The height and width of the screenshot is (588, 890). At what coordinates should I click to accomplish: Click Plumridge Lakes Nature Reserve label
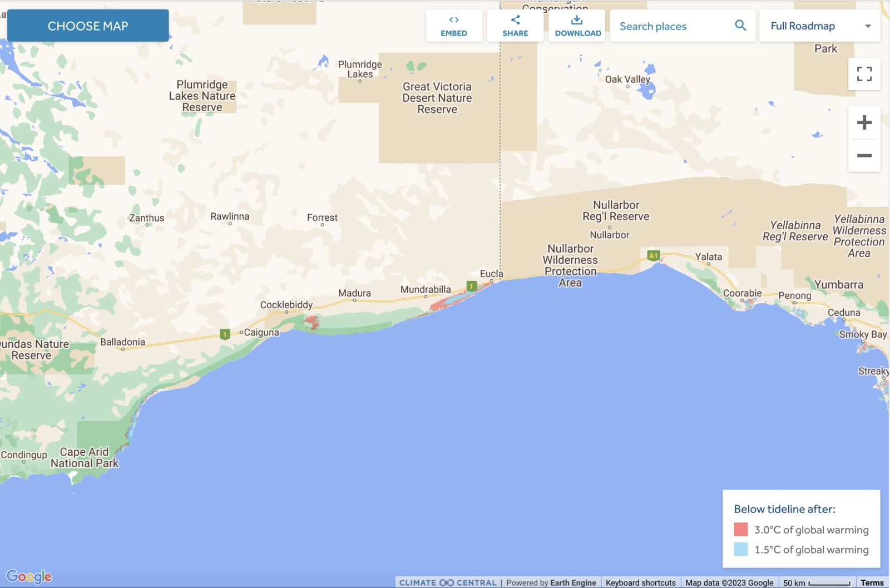[x=202, y=96]
